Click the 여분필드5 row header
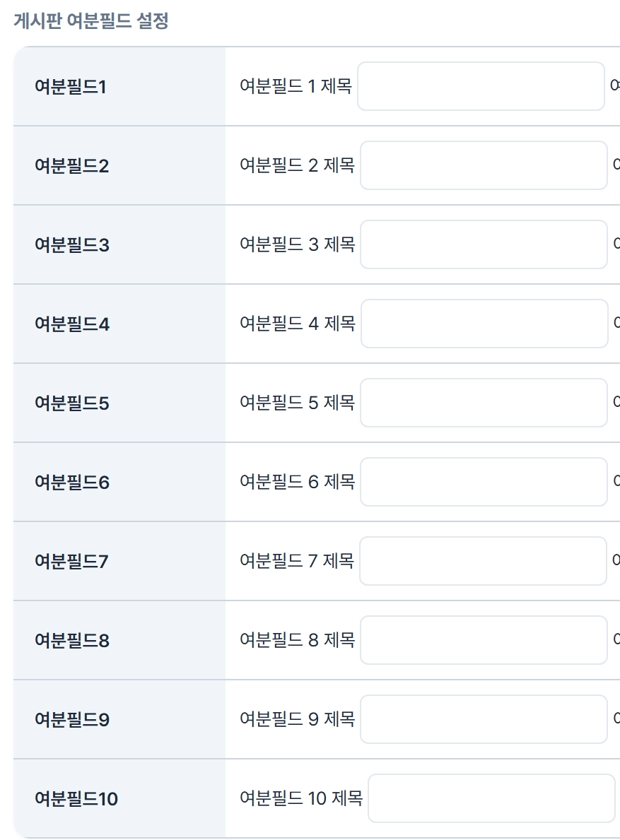Viewport: 620px width, 840px height. click(x=71, y=403)
